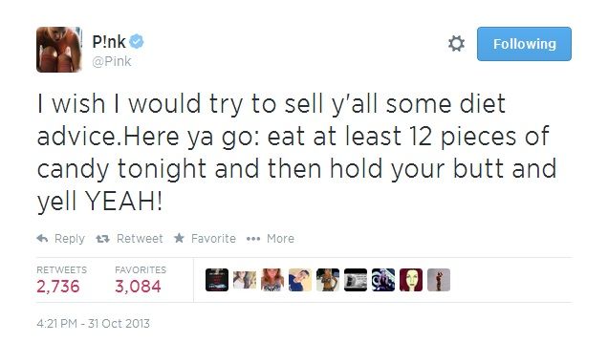The height and width of the screenshot is (364, 608).
Task: Open the tweet timestamp 31 Oct 2013
Action: (93, 323)
